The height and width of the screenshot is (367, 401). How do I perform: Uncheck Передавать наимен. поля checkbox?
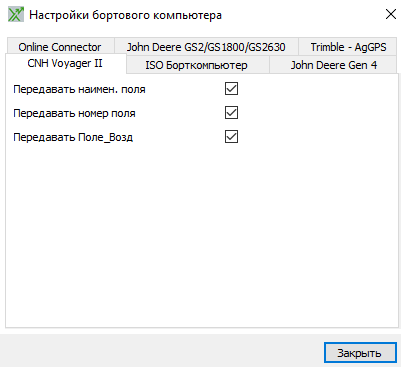(231, 89)
